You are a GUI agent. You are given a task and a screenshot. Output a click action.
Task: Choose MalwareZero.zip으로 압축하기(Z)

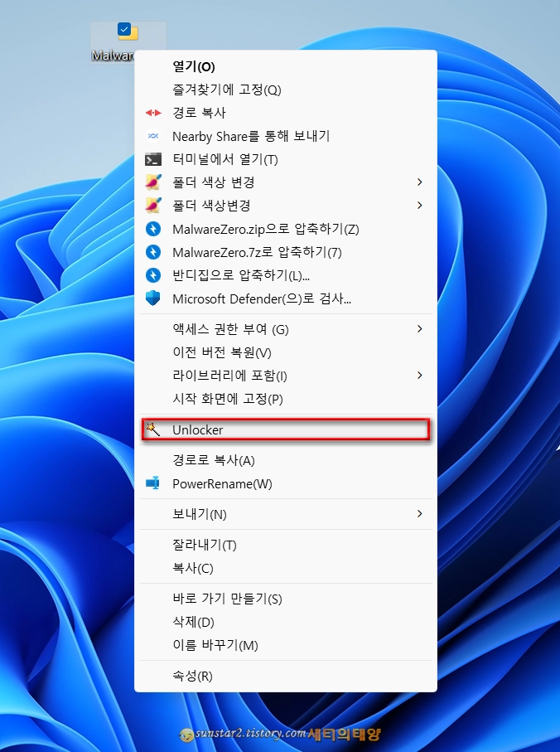(x=286, y=229)
